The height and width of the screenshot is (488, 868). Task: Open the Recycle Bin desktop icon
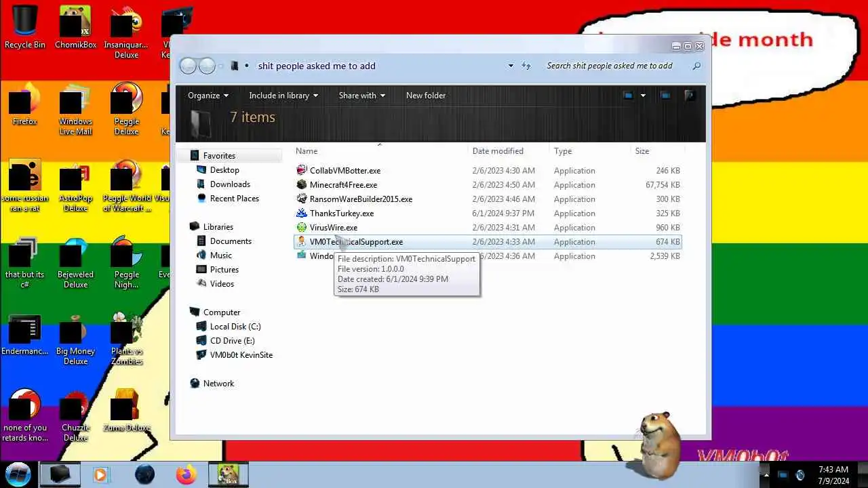coord(24,28)
